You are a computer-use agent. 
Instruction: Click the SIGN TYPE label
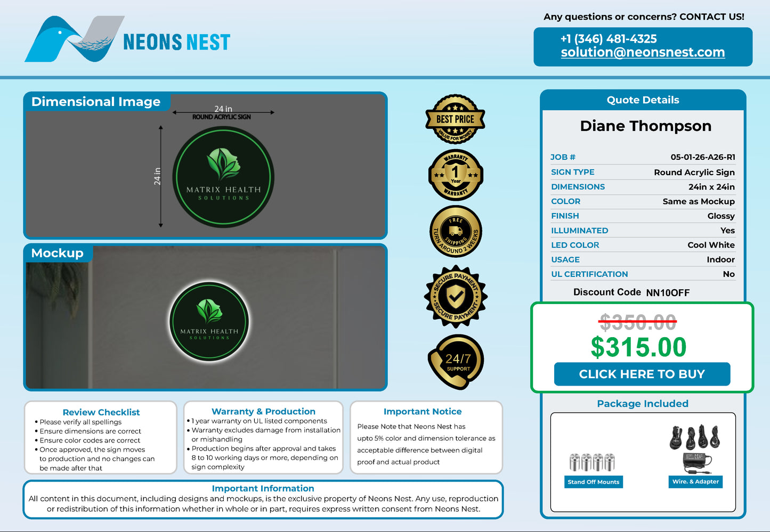pyautogui.click(x=573, y=172)
